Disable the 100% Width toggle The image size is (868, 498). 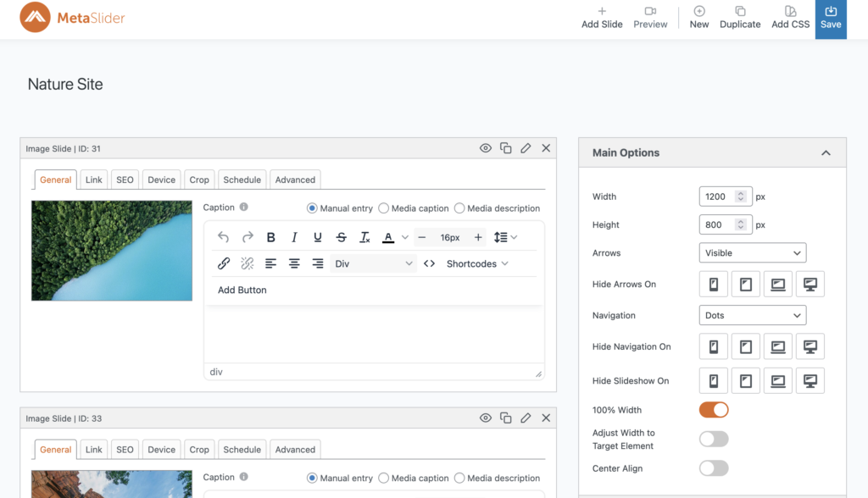[x=713, y=410]
